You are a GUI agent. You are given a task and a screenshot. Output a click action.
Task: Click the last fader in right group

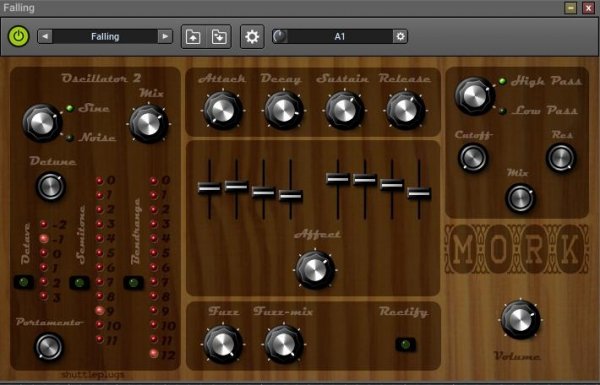coord(419,194)
